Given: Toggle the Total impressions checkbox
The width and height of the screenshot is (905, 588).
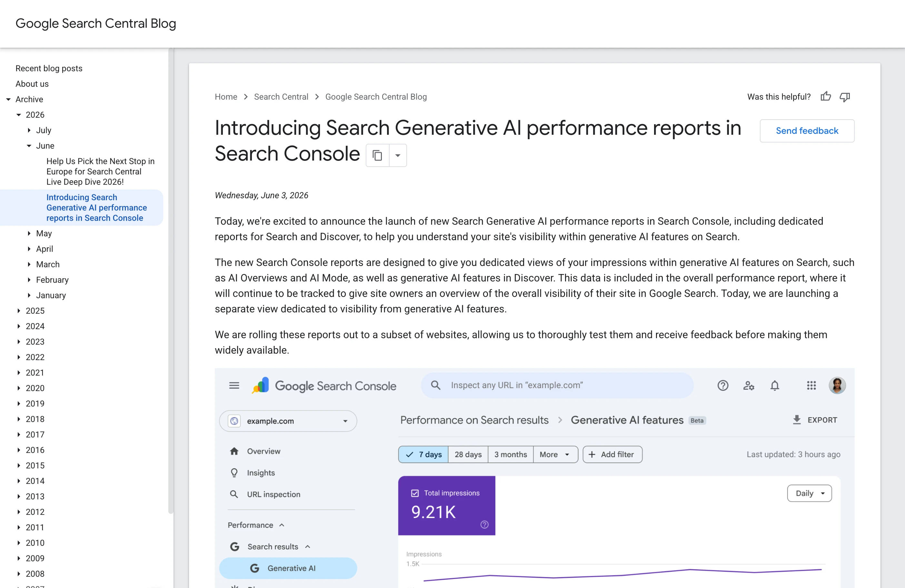Looking at the screenshot, I should click(415, 493).
